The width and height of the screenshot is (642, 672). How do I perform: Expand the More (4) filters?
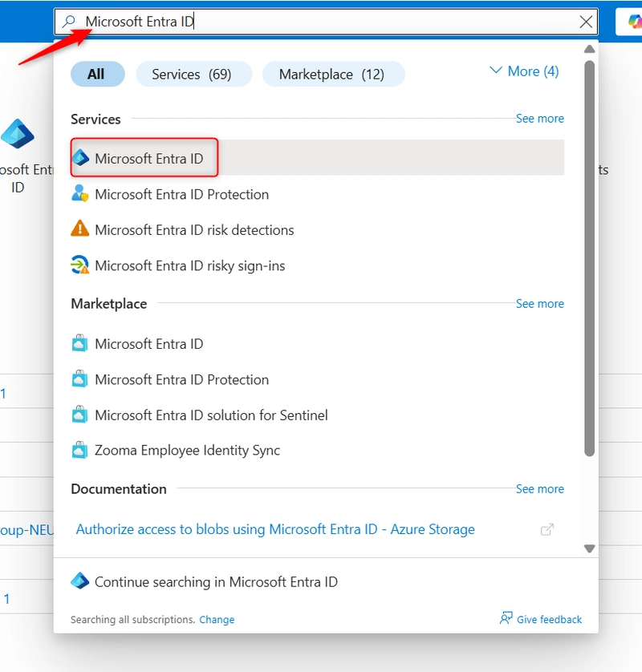(x=524, y=71)
